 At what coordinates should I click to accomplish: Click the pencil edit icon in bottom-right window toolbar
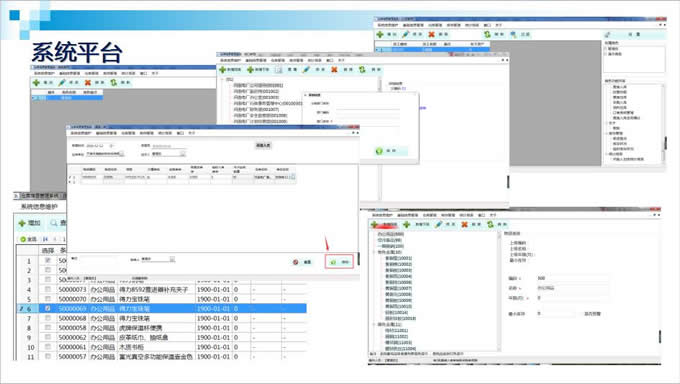[x=438, y=224]
